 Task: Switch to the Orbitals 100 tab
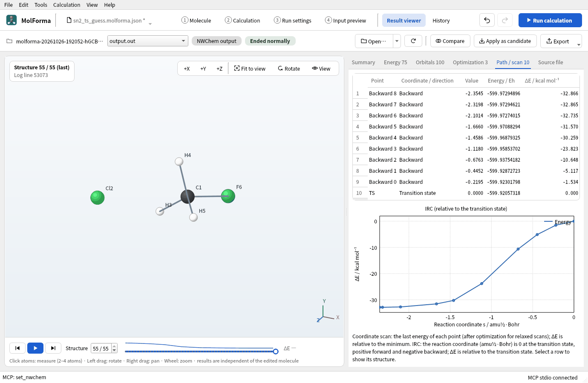tap(430, 62)
